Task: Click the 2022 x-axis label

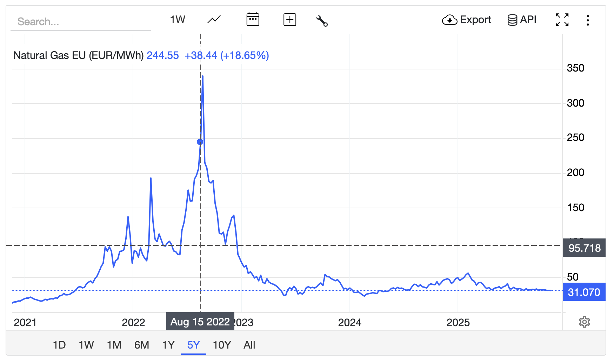Action: [133, 323]
